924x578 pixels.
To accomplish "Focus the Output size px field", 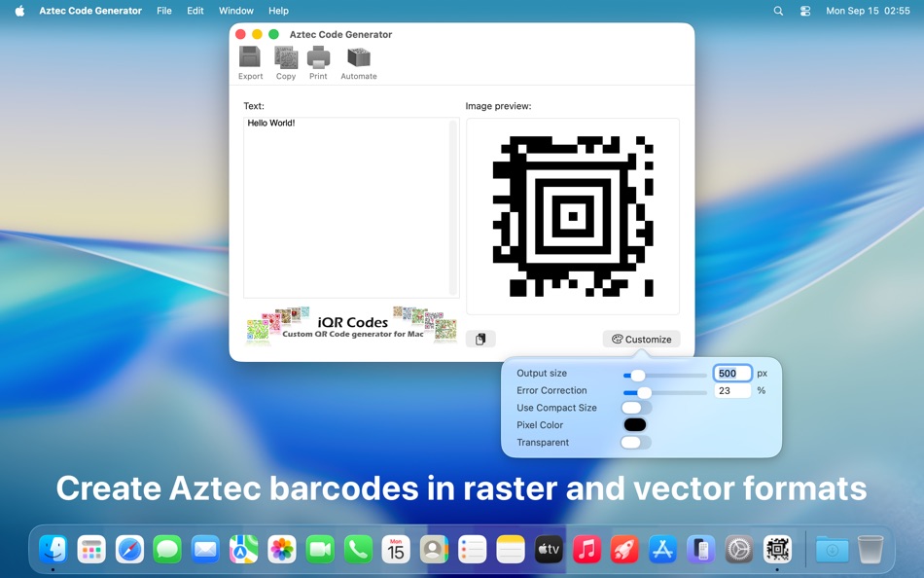I will [732, 374].
